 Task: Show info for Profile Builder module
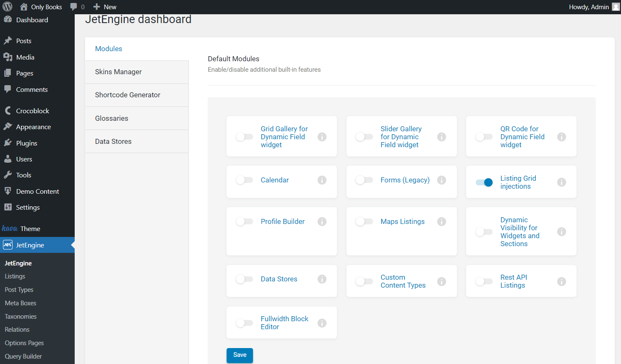pyautogui.click(x=322, y=221)
